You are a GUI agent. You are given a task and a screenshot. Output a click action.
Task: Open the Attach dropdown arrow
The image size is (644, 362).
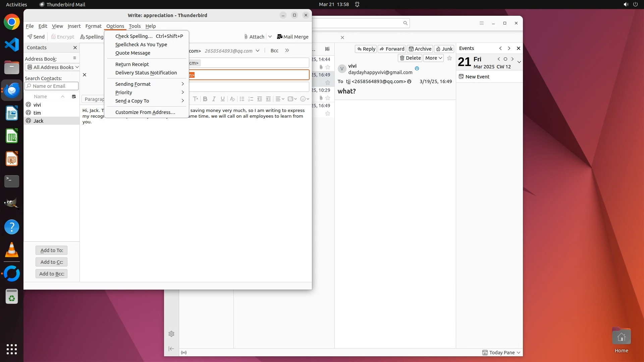click(270, 37)
